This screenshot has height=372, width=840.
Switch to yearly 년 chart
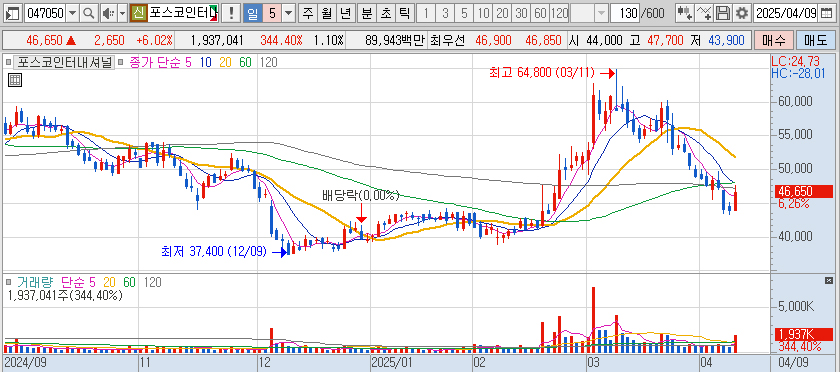[x=346, y=13]
